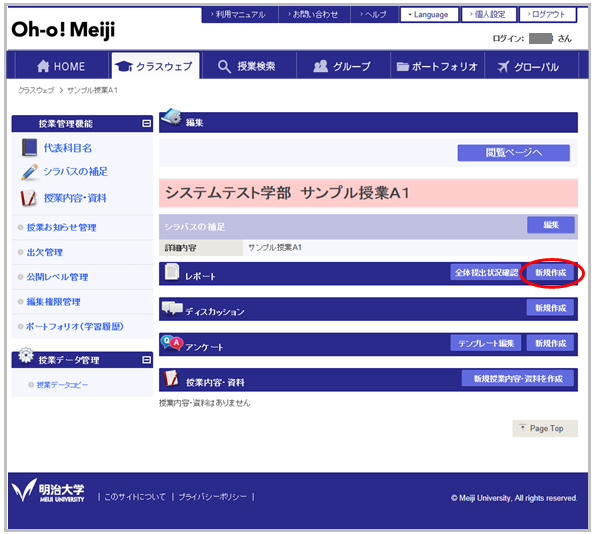Select the クラスウェブ tab
This screenshot has height=534, width=596.
155,66
